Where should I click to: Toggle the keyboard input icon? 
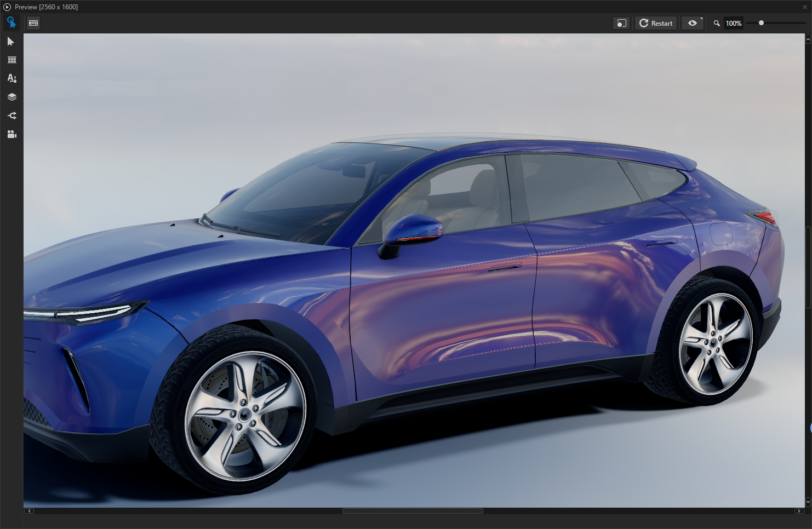(33, 23)
